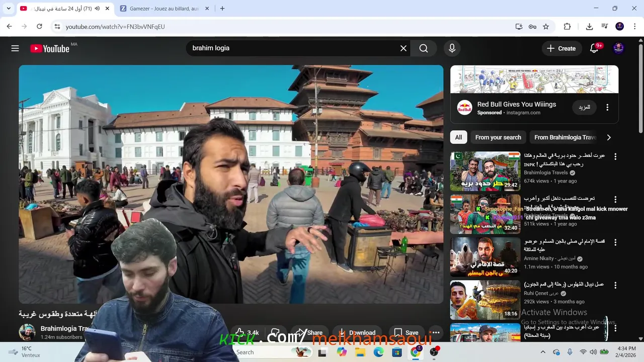Start voice search with the microphone

452,48
